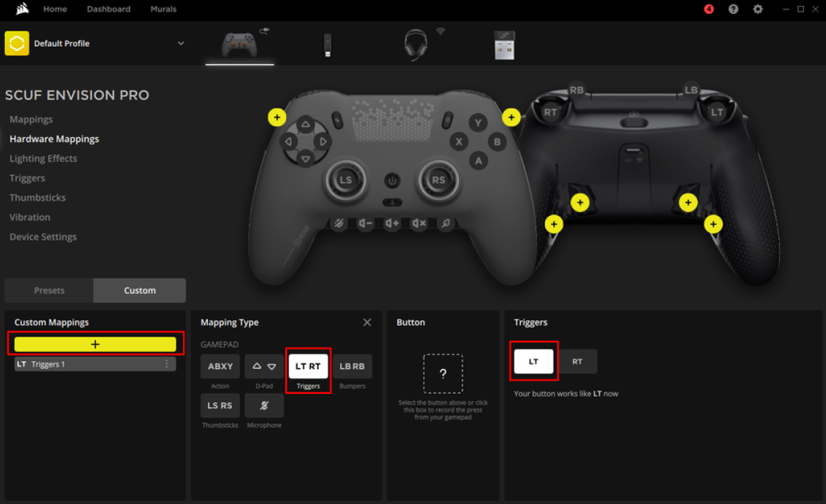Expand the Default Profile dropdown arrow

(x=181, y=43)
